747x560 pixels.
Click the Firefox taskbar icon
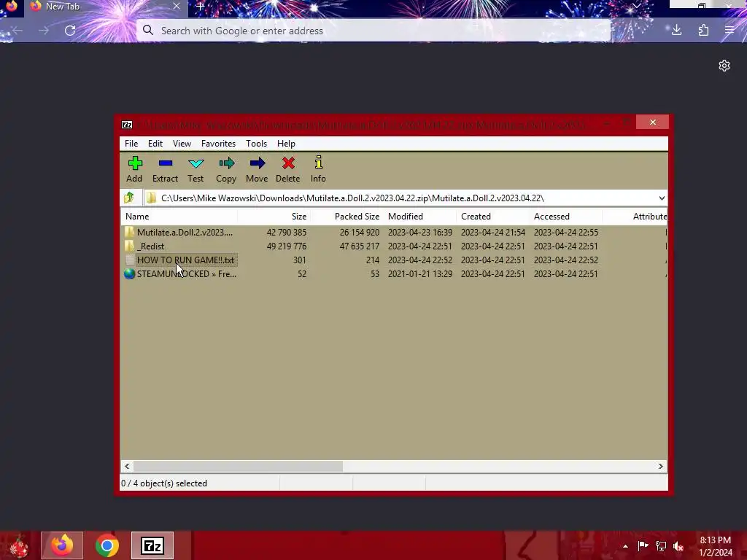click(62, 545)
